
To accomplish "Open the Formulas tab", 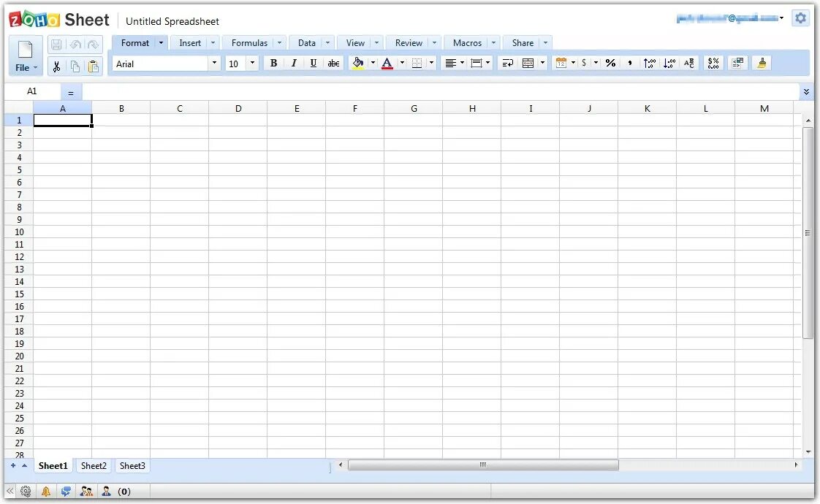I will [249, 43].
